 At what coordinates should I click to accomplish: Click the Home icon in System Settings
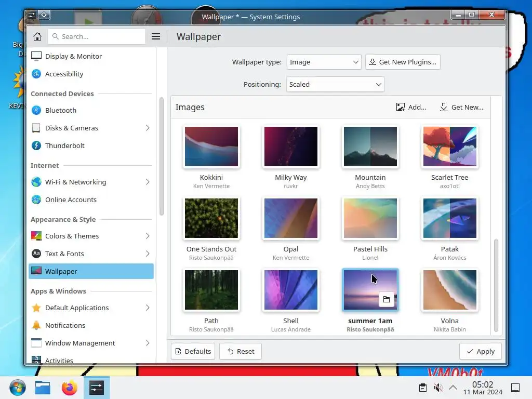click(x=37, y=36)
